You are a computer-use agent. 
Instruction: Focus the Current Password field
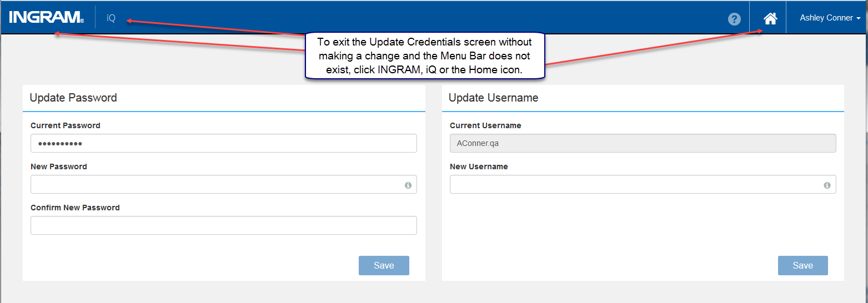tap(223, 143)
